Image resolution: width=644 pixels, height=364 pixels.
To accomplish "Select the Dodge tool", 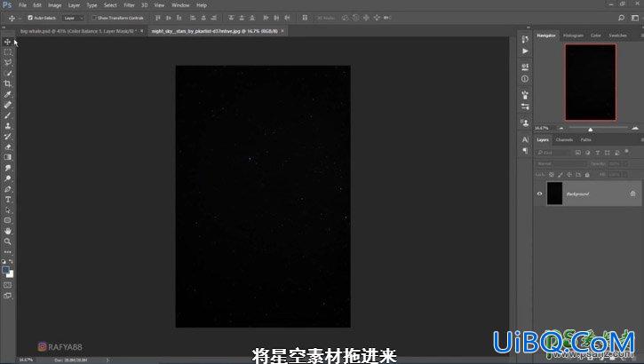I will point(7,178).
